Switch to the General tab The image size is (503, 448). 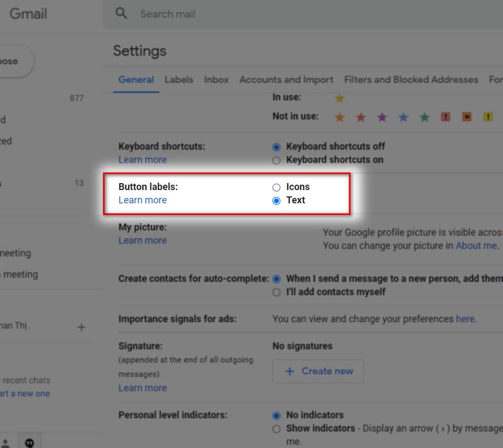(136, 80)
